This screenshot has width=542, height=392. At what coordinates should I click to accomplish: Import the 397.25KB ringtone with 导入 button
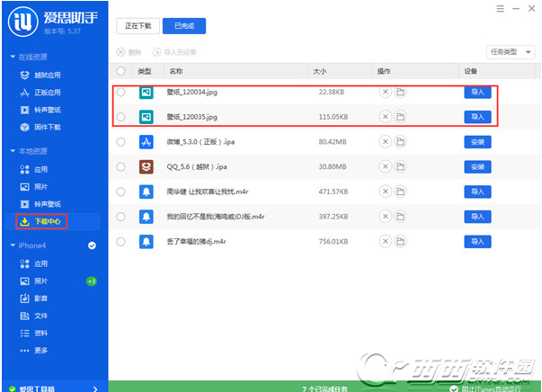477,217
